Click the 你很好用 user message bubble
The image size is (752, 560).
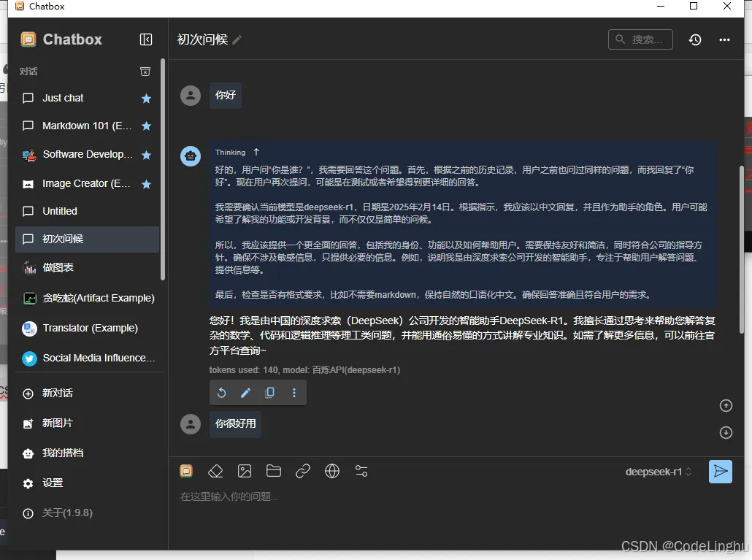click(x=235, y=424)
